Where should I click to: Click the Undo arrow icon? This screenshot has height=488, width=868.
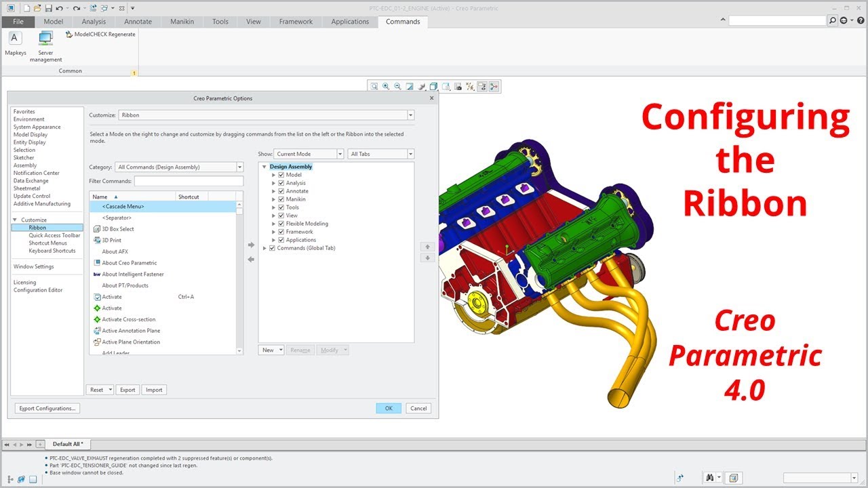(60, 8)
